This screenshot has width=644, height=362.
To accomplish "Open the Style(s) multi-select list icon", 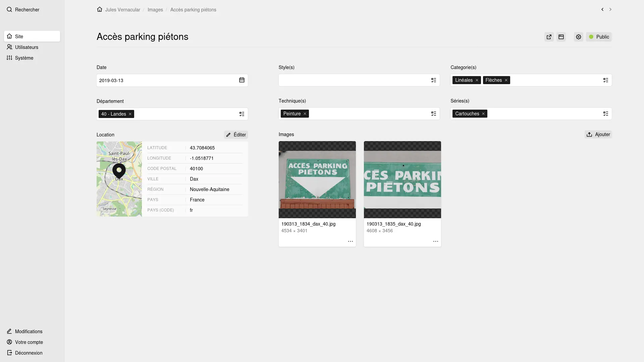I will click(433, 80).
